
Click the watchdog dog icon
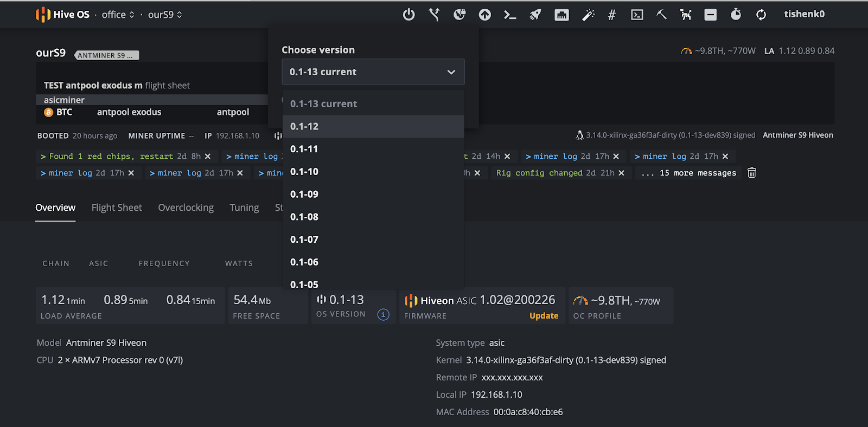686,15
